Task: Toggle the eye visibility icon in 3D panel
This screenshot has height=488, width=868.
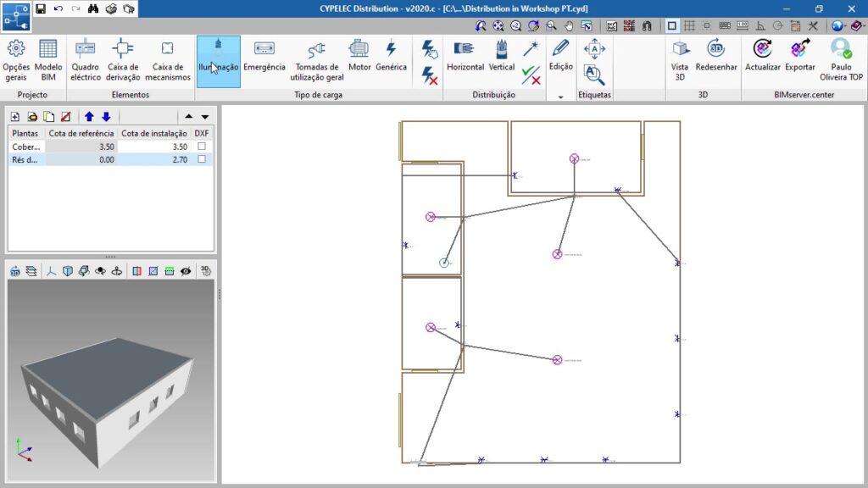Action: point(185,271)
